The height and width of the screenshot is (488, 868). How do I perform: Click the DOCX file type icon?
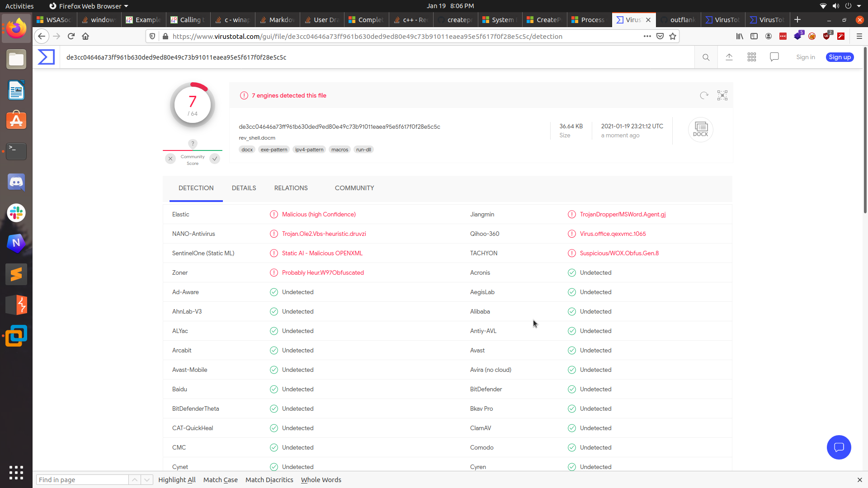tap(700, 129)
